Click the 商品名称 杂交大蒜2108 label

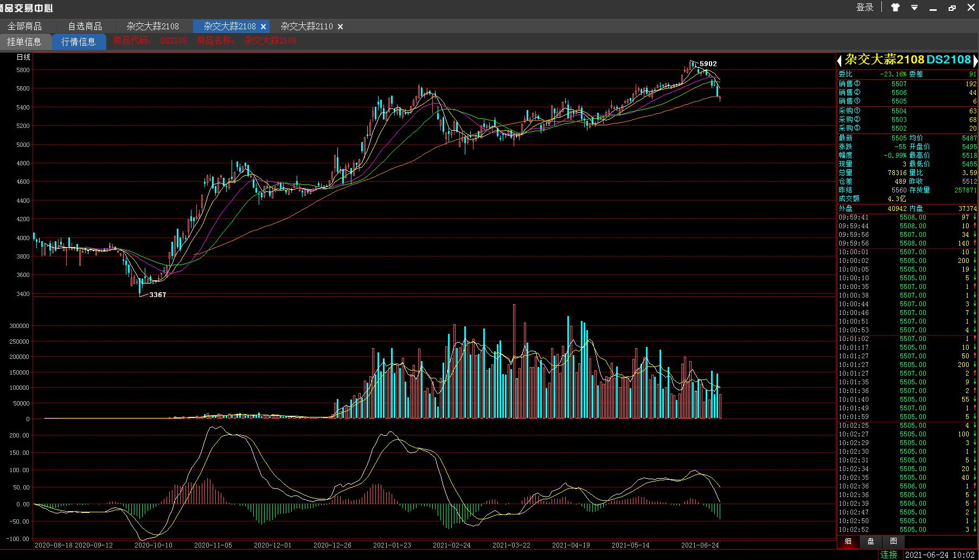(247, 41)
